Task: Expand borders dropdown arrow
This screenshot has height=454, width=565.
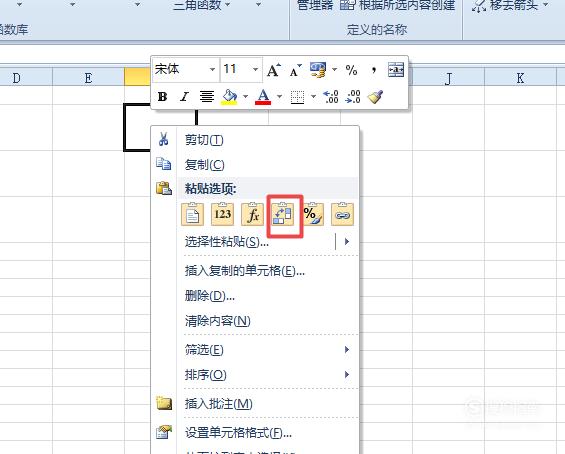Action: tap(313, 97)
